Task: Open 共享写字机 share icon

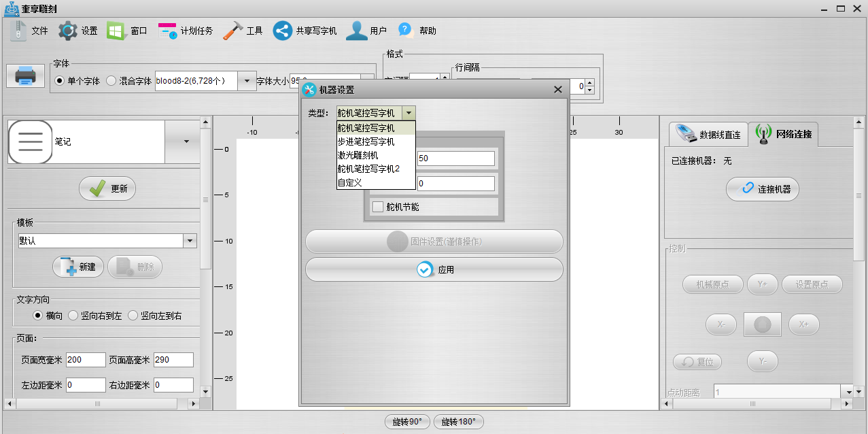Action: [283, 31]
